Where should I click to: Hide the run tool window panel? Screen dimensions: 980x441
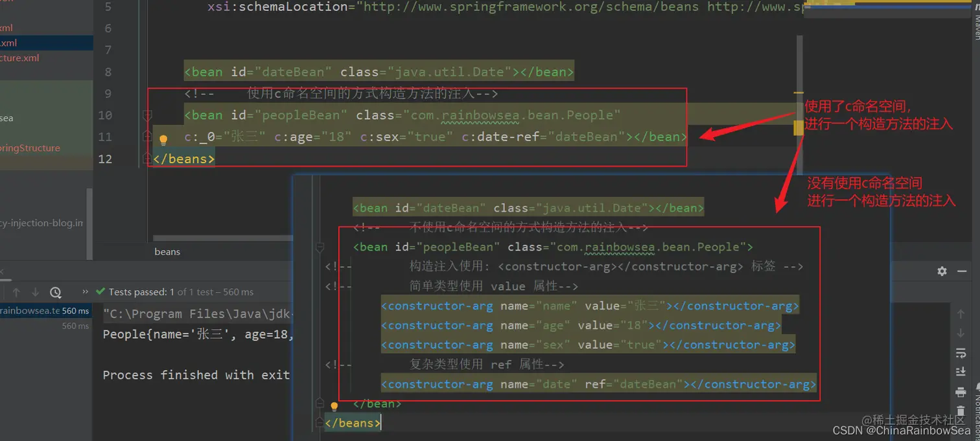[962, 271]
